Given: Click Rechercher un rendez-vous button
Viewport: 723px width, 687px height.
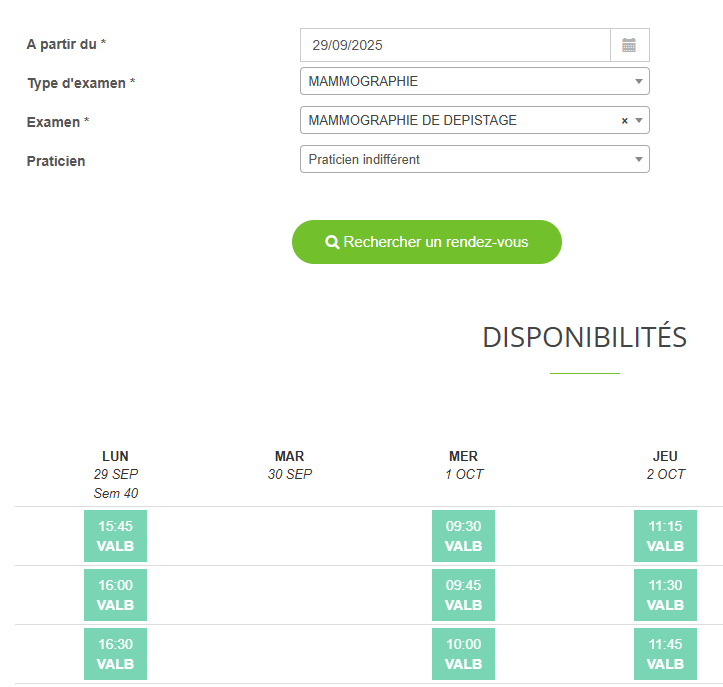Looking at the screenshot, I should click(427, 242).
